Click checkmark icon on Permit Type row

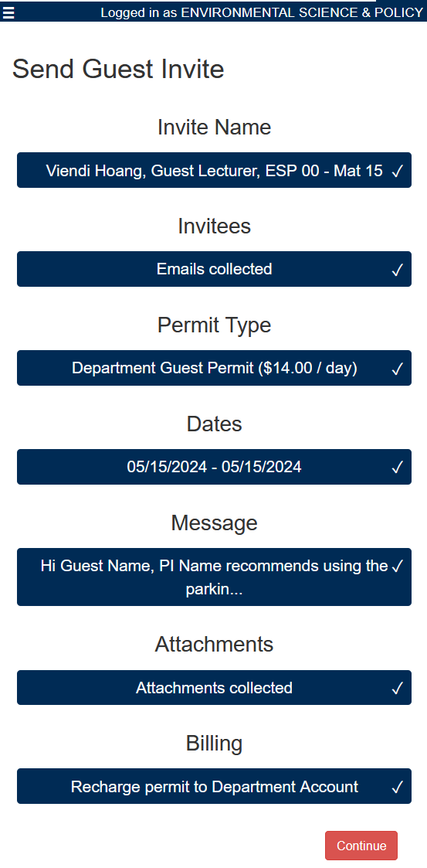tap(397, 369)
